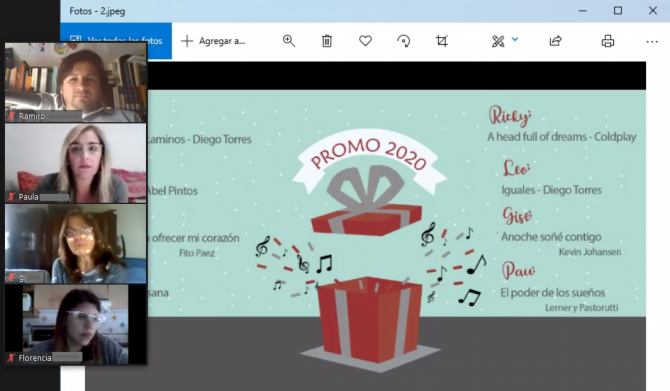Open the three-dot more options menu
Screen dimensions: 670x391
click(x=652, y=41)
